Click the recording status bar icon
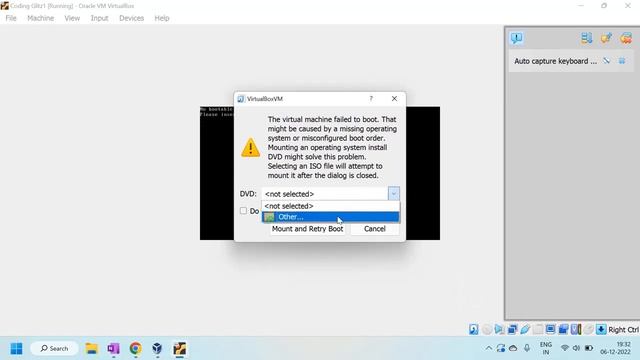The width and height of the screenshot is (640, 360). (563, 329)
